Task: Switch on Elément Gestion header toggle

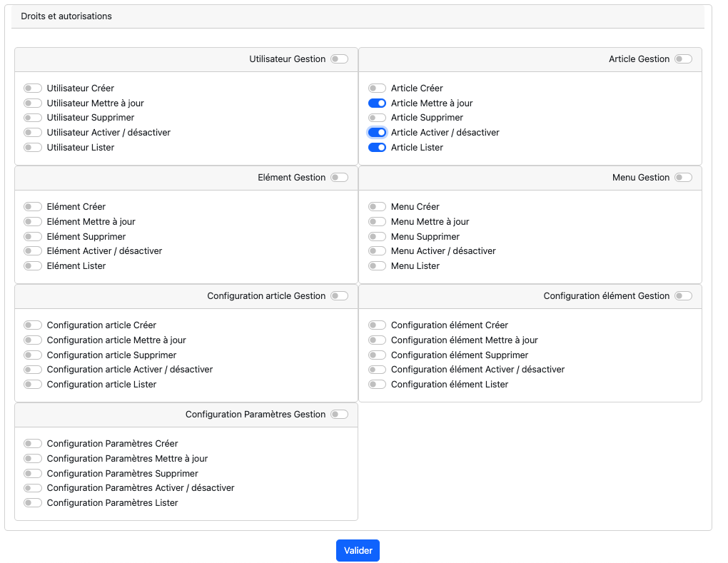Action: pos(339,178)
